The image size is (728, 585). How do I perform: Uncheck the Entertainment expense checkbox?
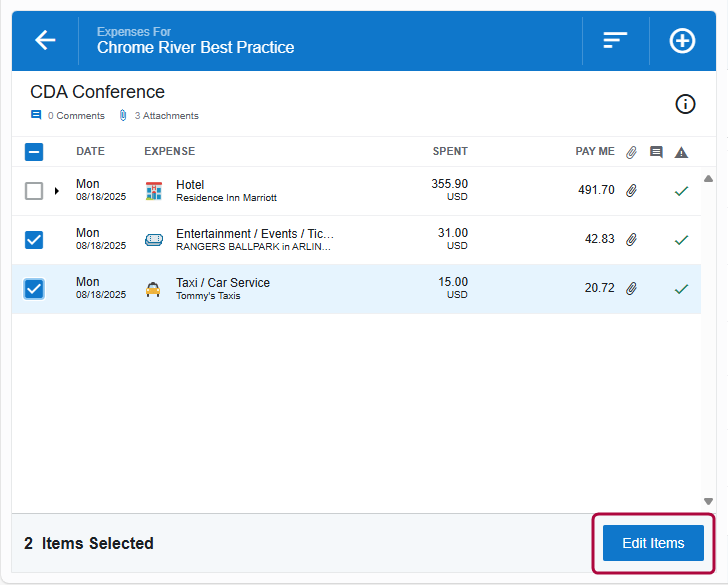[34, 240]
